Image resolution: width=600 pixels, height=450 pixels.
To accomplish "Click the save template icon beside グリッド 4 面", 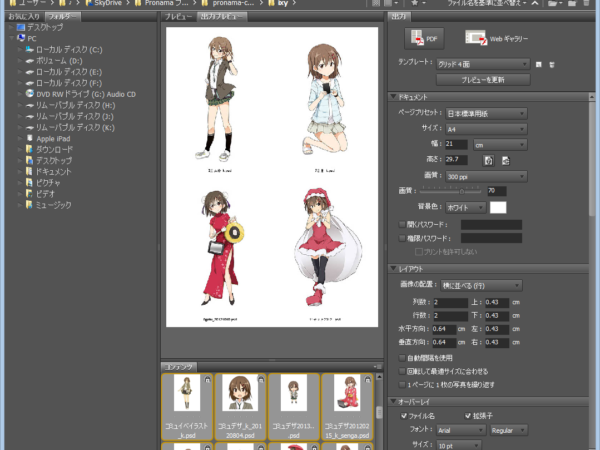I will 539,64.
